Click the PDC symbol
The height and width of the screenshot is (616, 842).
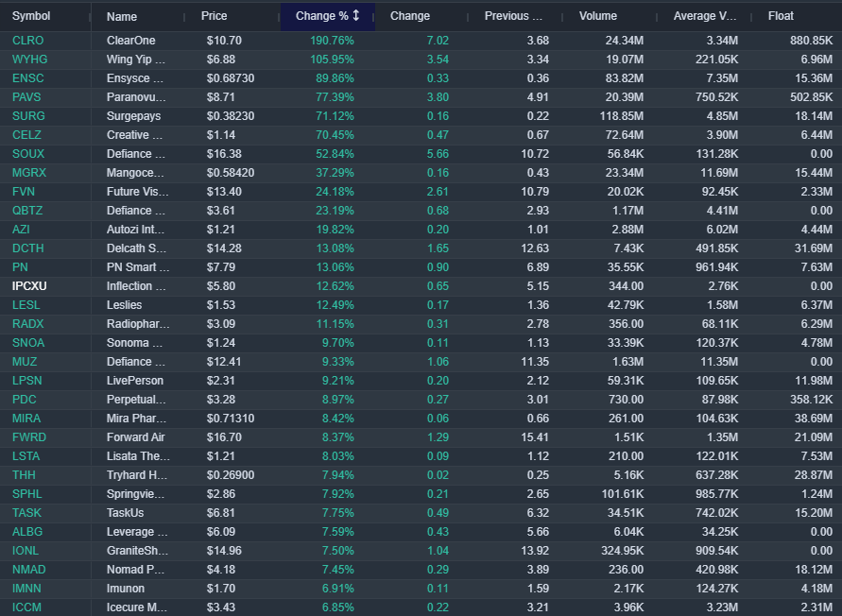tap(25, 400)
